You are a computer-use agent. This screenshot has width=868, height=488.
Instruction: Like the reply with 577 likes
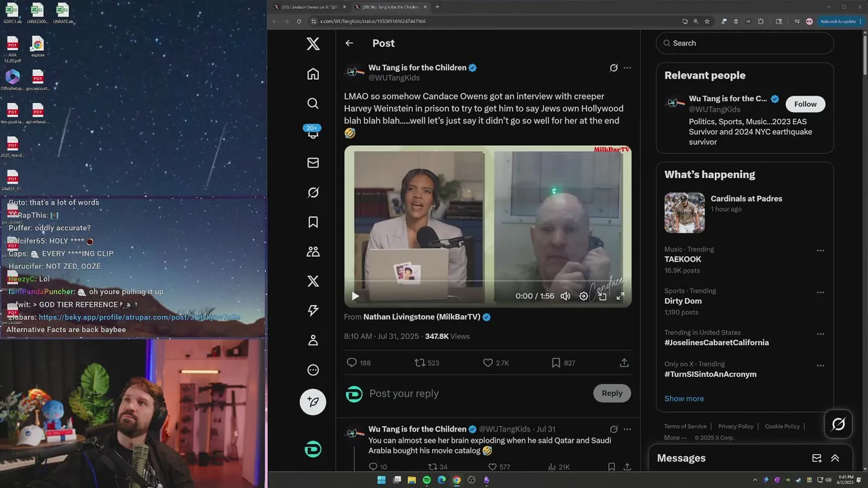click(498, 467)
